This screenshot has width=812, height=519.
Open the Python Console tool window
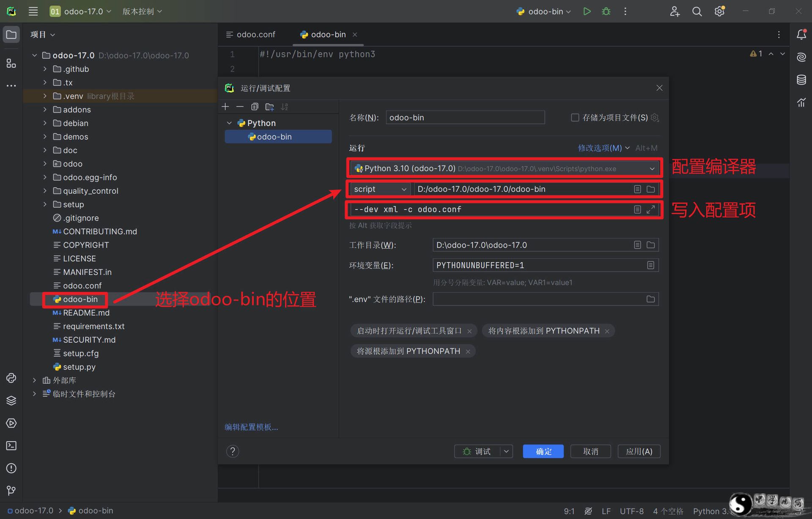(x=11, y=378)
